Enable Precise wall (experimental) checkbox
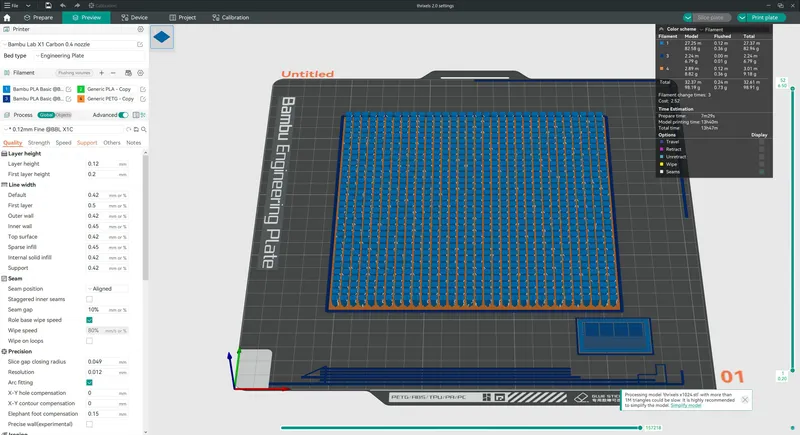 [x=89, y=424]
